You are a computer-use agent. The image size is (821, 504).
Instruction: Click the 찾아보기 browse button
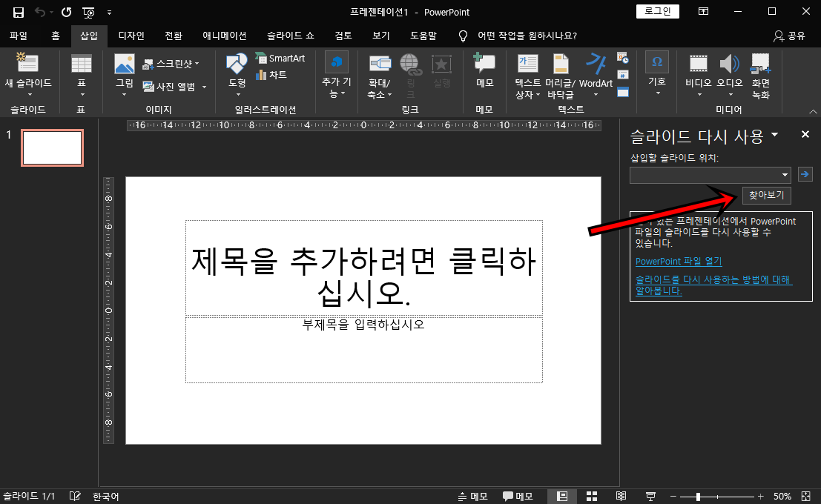click(766, 195)
